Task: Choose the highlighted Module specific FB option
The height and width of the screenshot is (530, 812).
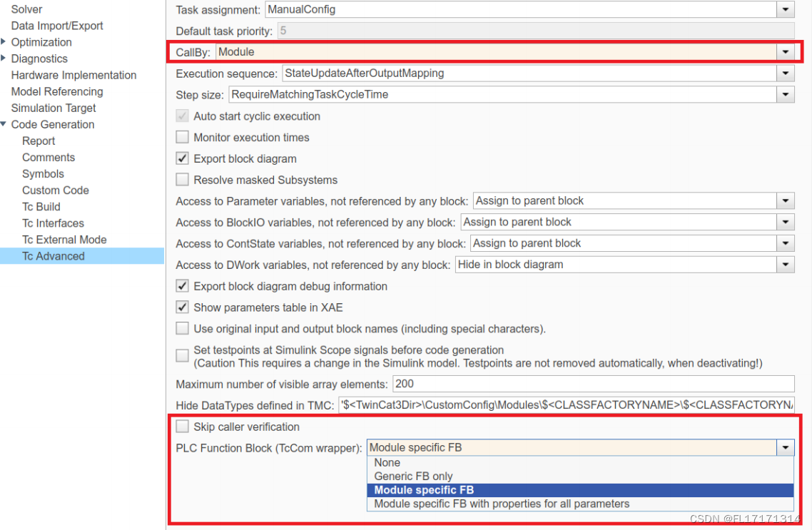Action: (580, 490)
